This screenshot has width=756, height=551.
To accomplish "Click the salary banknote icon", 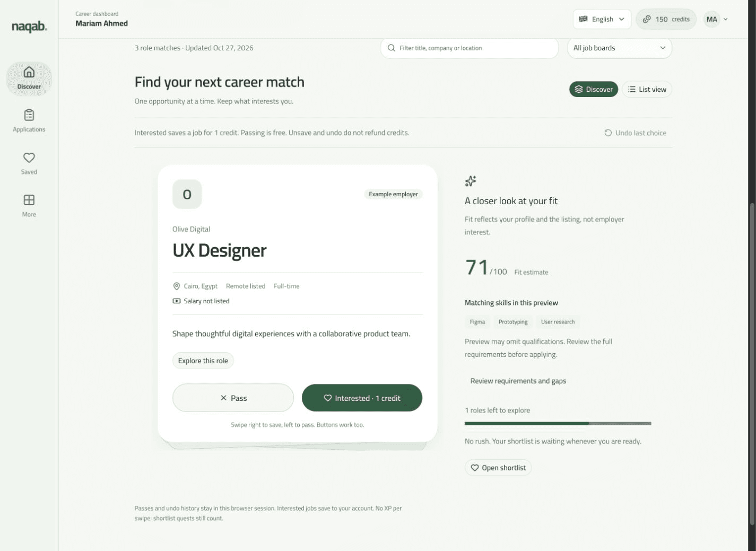I will pos(177,301).
